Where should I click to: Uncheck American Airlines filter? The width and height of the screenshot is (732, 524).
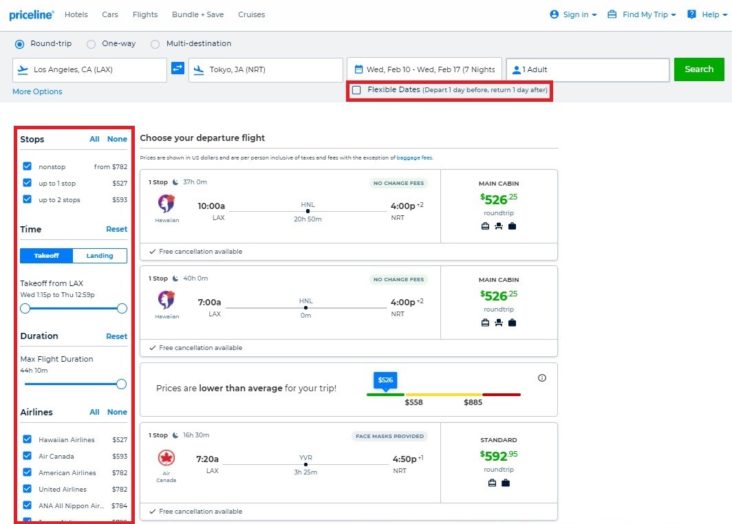coord(27,472)
